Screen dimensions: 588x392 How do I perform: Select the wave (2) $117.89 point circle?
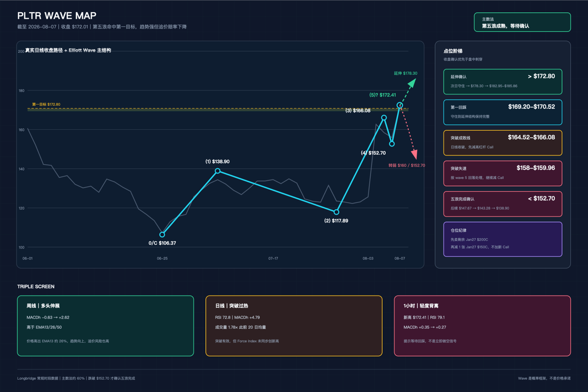(336, 212)
